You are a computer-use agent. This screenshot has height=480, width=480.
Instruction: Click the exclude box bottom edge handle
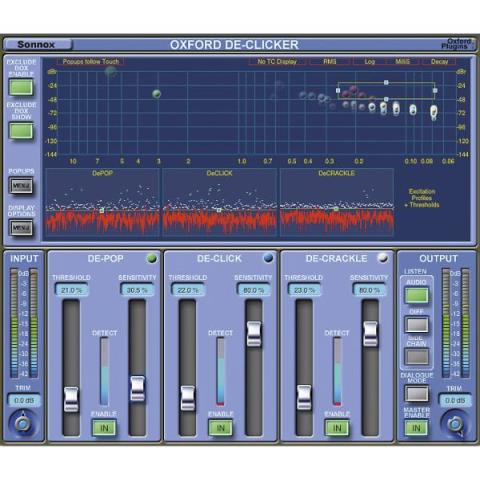tap(386, 99)
